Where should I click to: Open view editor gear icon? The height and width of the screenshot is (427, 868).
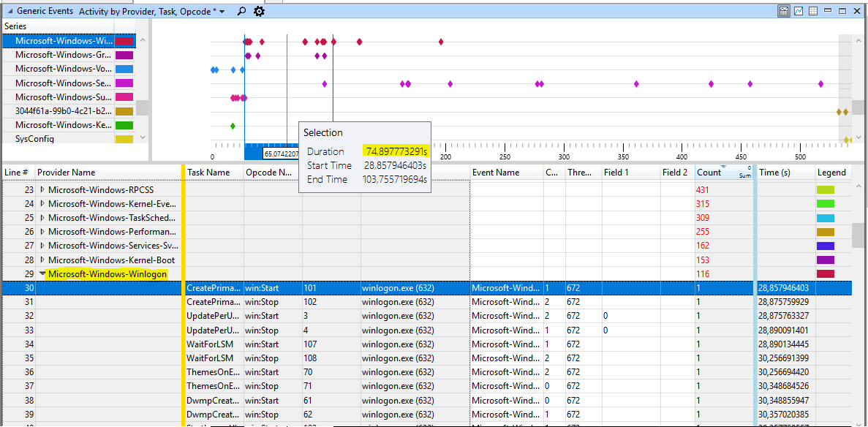[x=259, y=11]
